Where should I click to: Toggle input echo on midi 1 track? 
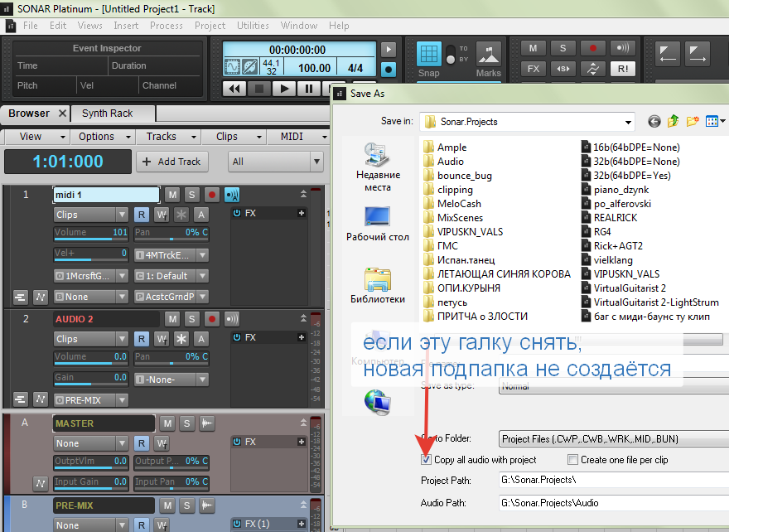(232, 196)
